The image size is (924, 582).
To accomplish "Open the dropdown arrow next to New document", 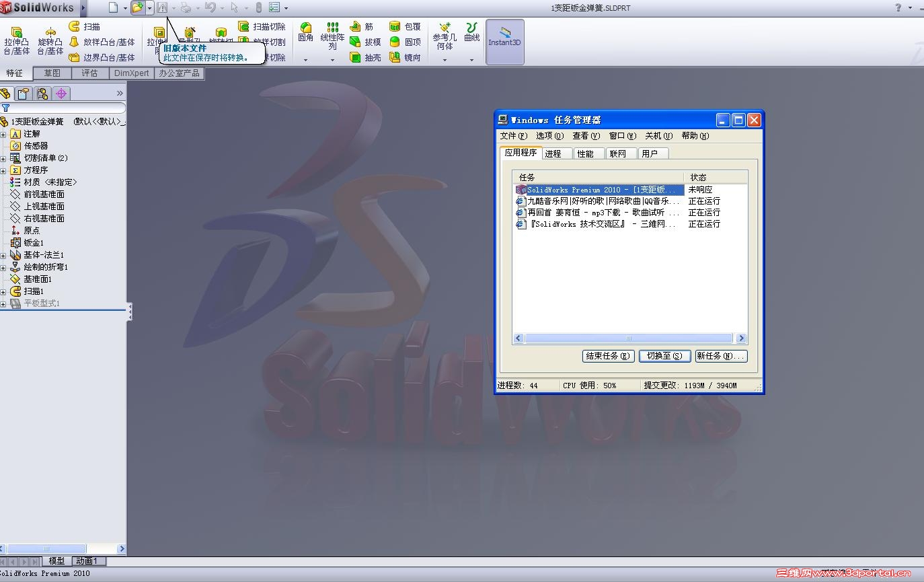I will point(125,8).
